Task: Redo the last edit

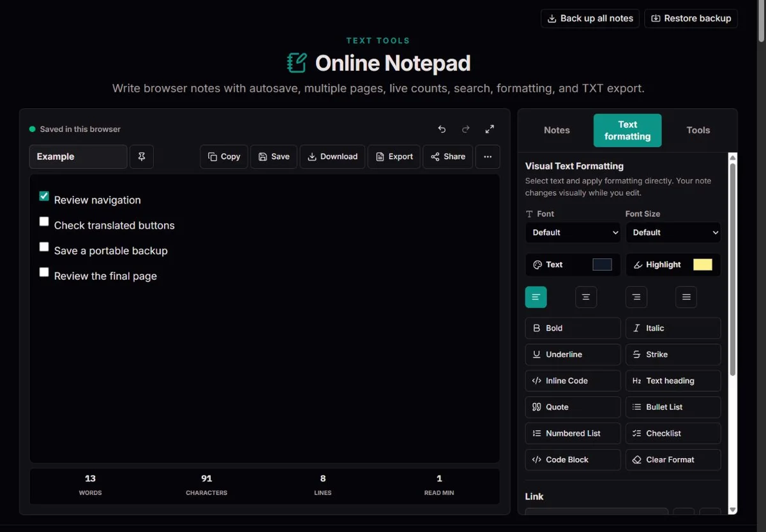Action: point(466,129)
